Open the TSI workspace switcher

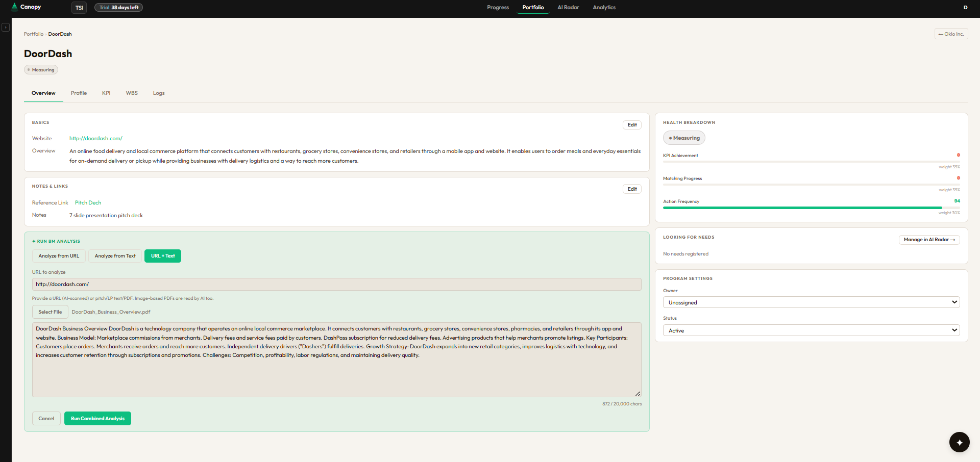pyautogui.click(x=79, y=8)
